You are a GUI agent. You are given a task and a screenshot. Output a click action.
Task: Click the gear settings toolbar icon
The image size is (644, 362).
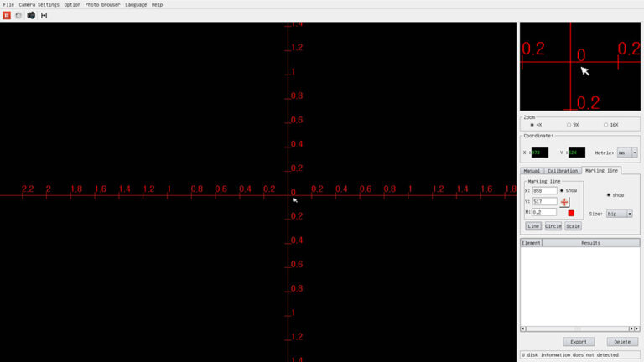(18, 15)
